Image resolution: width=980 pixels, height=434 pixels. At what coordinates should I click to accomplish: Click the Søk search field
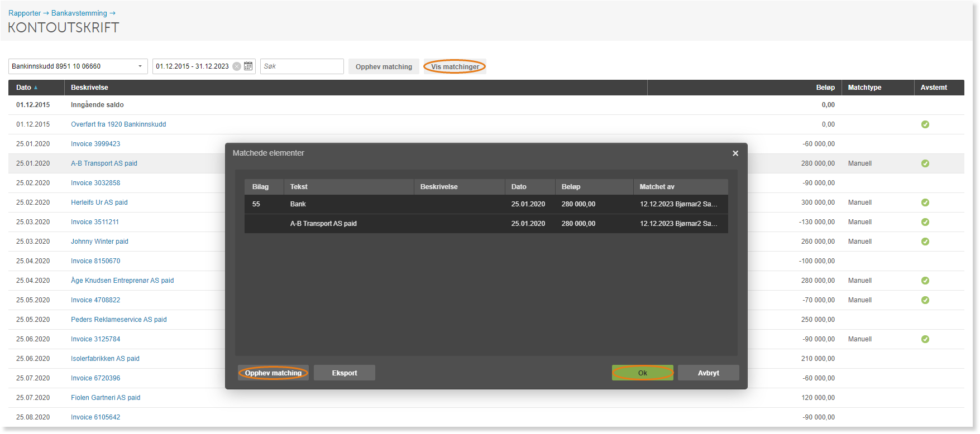(302, 66)
